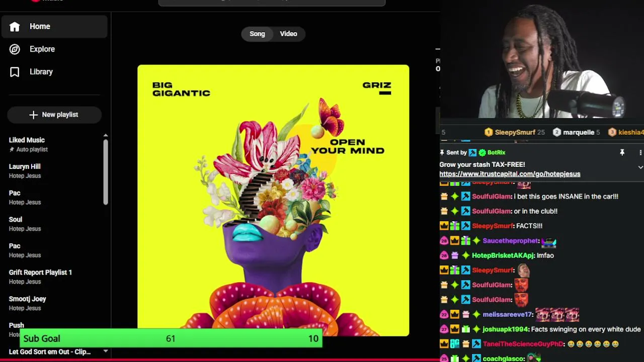Open the Push playlist

pyautogui.click(x=16, y=325)
